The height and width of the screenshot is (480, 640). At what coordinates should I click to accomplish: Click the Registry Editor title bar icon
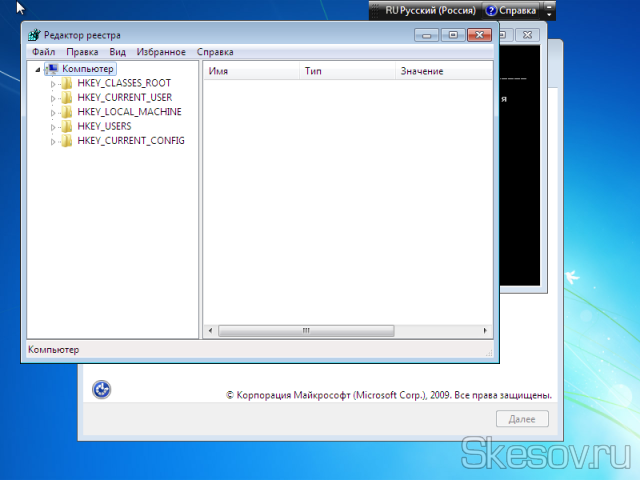click(34, 34)
